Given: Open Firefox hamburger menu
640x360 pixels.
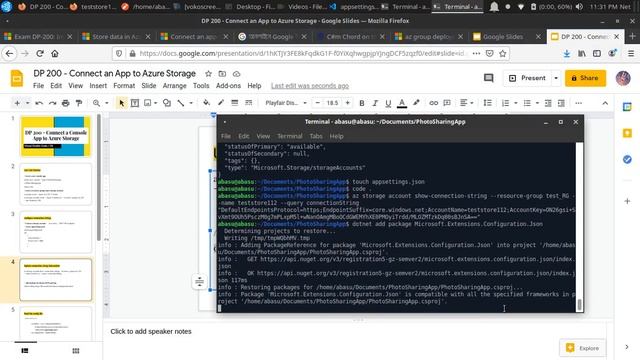Looking at the screenshot, I should 631,53.
